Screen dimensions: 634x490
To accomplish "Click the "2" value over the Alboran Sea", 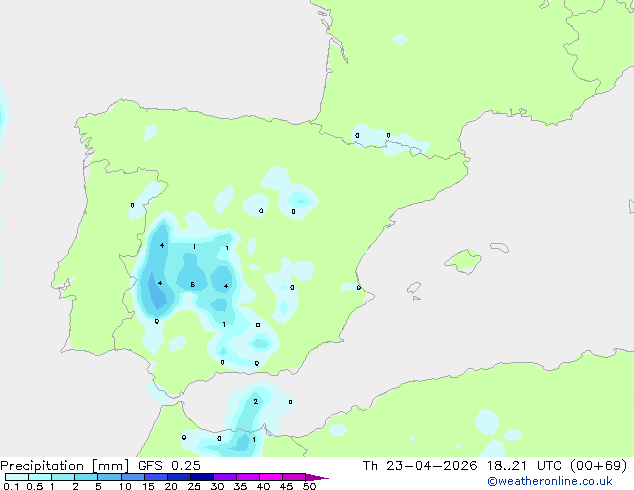I will [x=256, y=401].
